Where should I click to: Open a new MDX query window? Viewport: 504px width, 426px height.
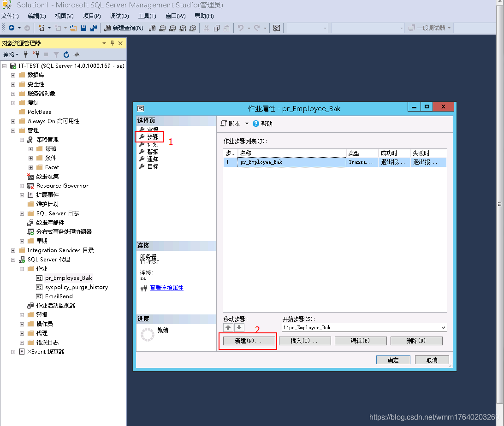162,29
